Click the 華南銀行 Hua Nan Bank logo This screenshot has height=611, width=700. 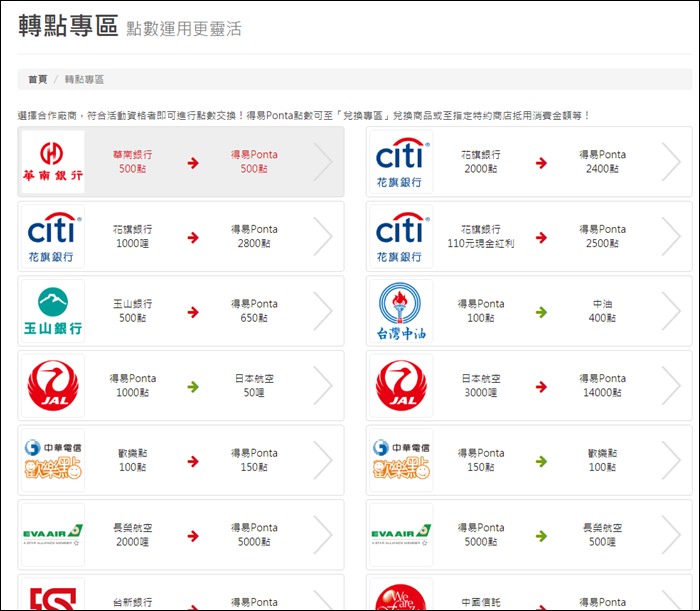(53, 162)
